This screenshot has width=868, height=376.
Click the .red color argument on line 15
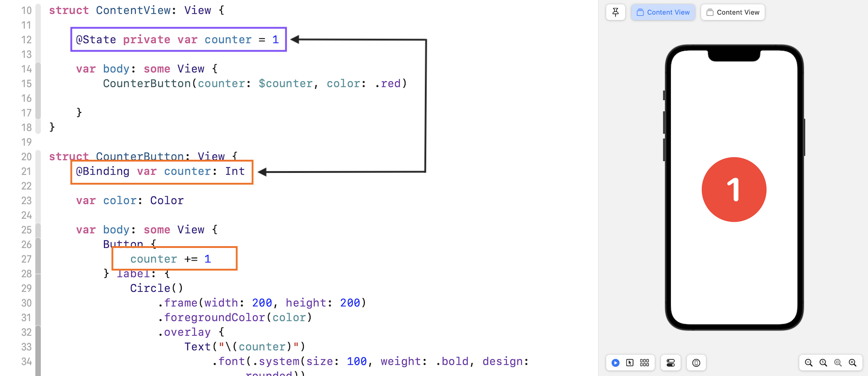[x=388, y=84]
